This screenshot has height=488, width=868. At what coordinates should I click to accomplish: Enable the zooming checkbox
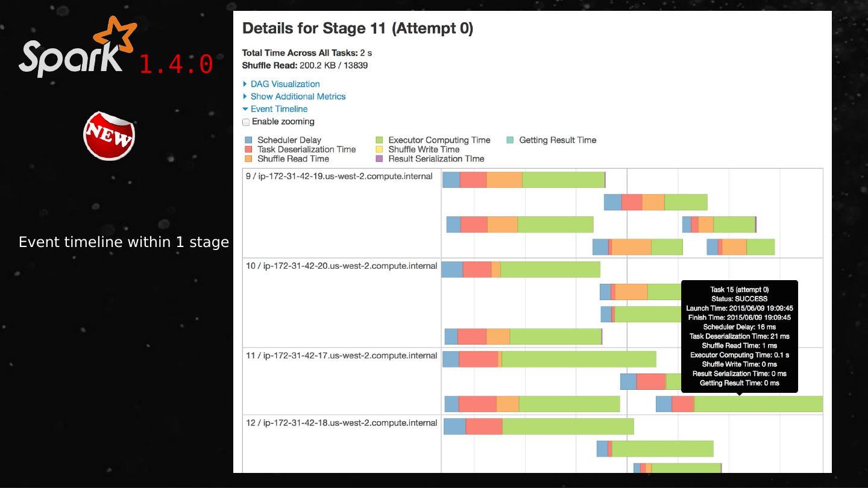pos(246,122)
